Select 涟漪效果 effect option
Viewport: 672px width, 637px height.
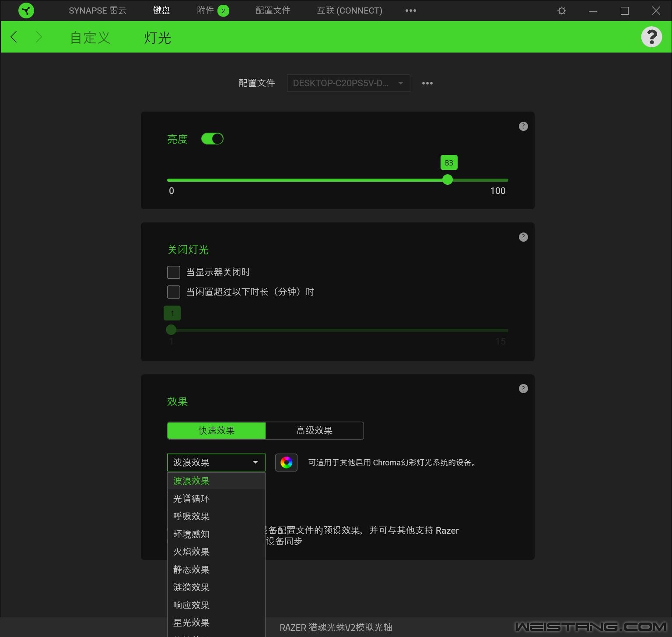pyautogui.click(x=216, y=587)
